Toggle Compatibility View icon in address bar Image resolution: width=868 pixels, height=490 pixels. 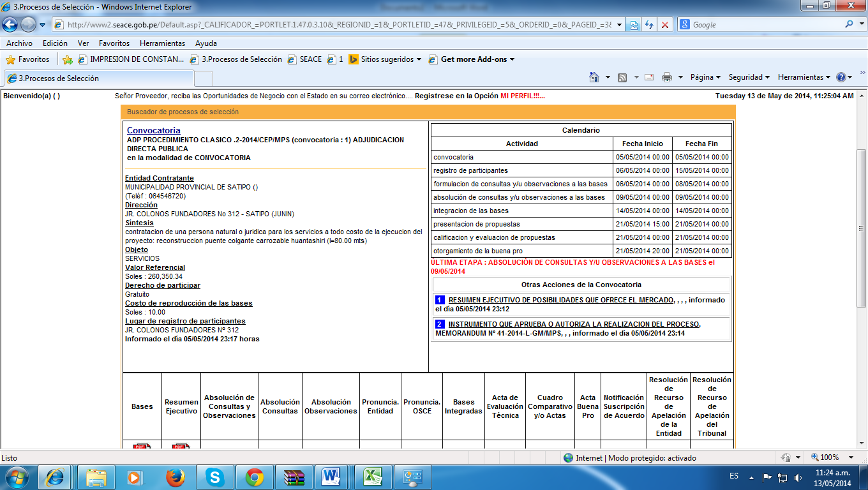(x=634, y=25)
